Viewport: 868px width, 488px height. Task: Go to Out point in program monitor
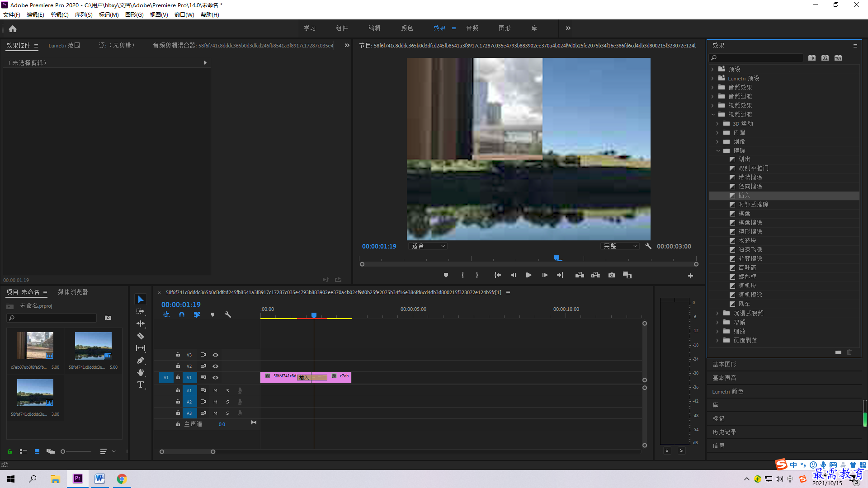(x=561, y=275)
